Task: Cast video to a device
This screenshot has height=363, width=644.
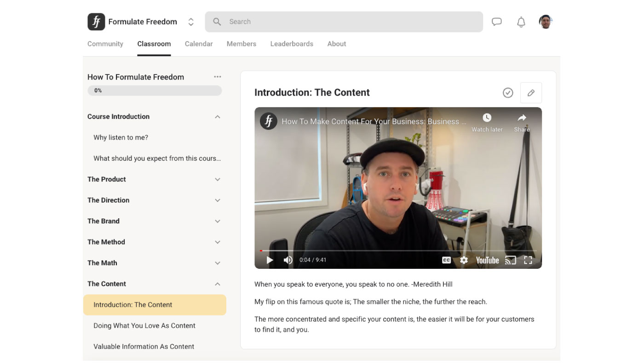Action: coord(511,260)
